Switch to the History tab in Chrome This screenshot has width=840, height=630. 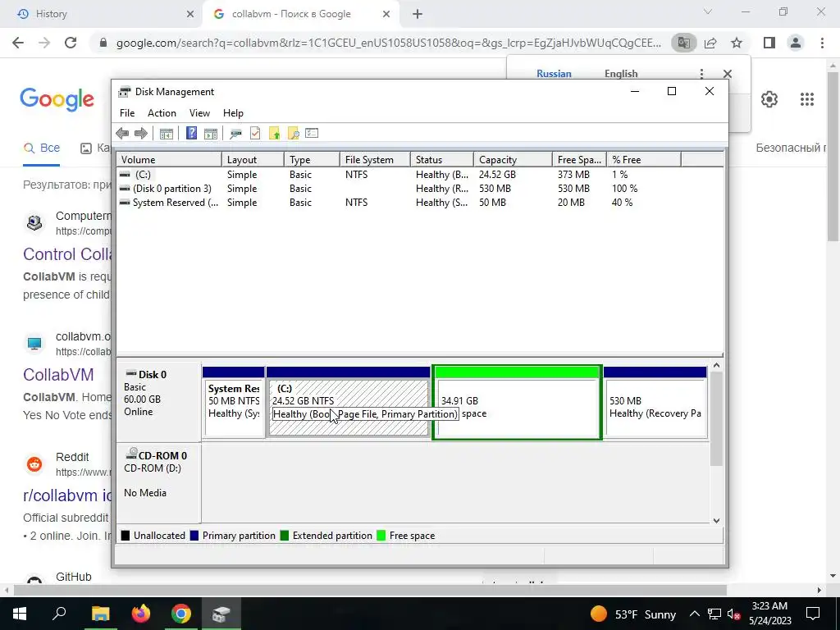(x=101, y=14)
